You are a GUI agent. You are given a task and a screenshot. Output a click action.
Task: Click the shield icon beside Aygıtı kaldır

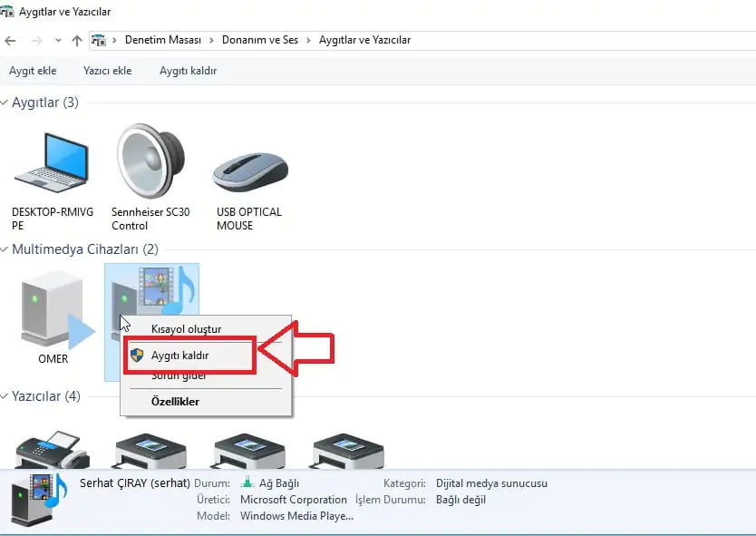click(137, 356)
